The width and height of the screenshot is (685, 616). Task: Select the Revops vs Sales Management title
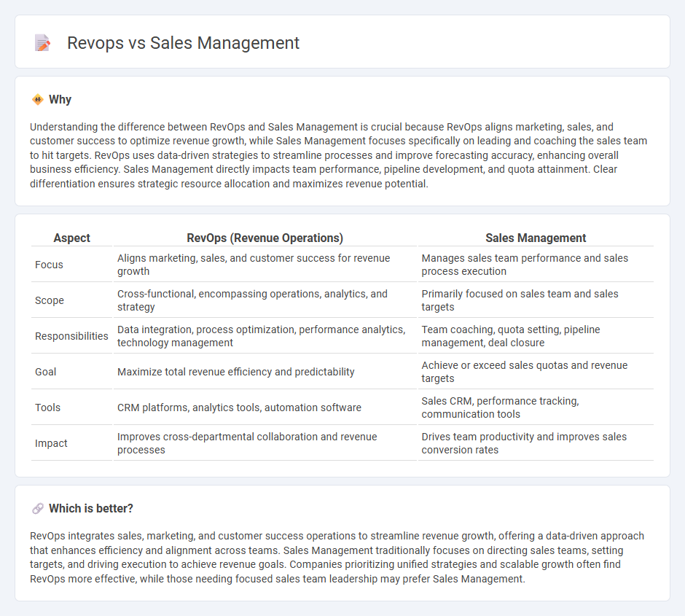[183, 43]
